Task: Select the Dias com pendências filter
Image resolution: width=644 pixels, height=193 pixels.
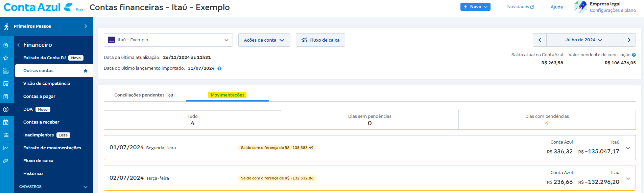Action: click(x=547, y=120)
